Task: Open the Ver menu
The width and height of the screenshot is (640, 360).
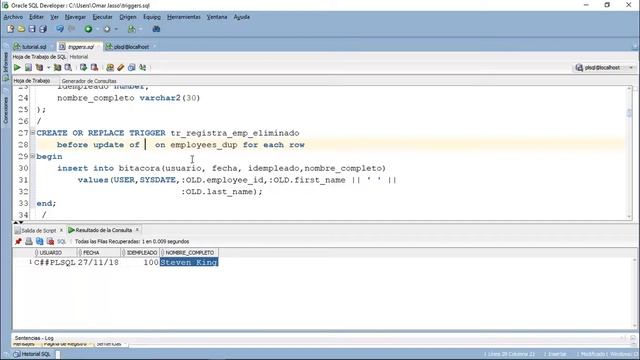Action: pyautogui.click(x=54, y=17)
